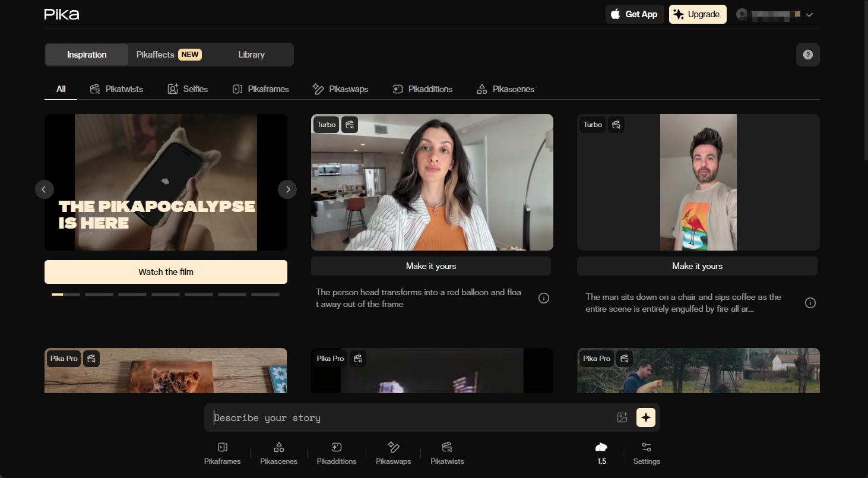Open the Pikapocalypse banner thumbnail
Viewport: 868px width, 478px height.
(x=166, y=182)
